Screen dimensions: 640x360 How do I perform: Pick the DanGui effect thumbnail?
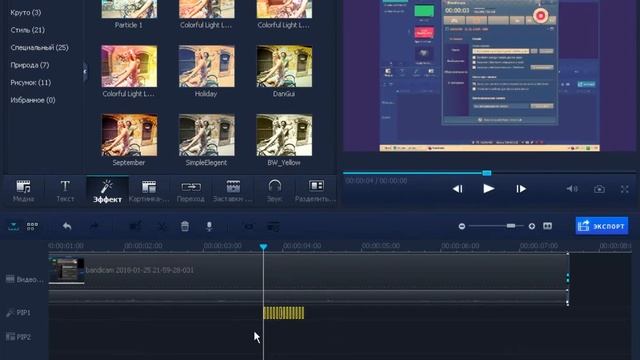(x=284, y=66)
